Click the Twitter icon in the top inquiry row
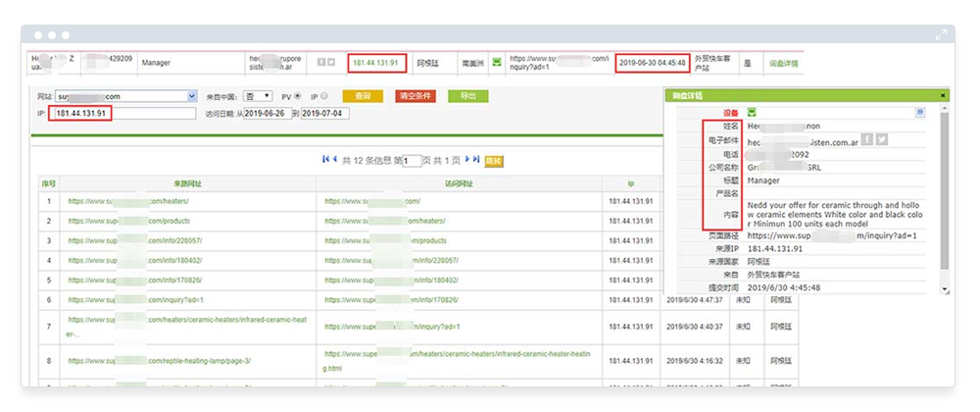This screenshot has height=412, width=980. 331,63
